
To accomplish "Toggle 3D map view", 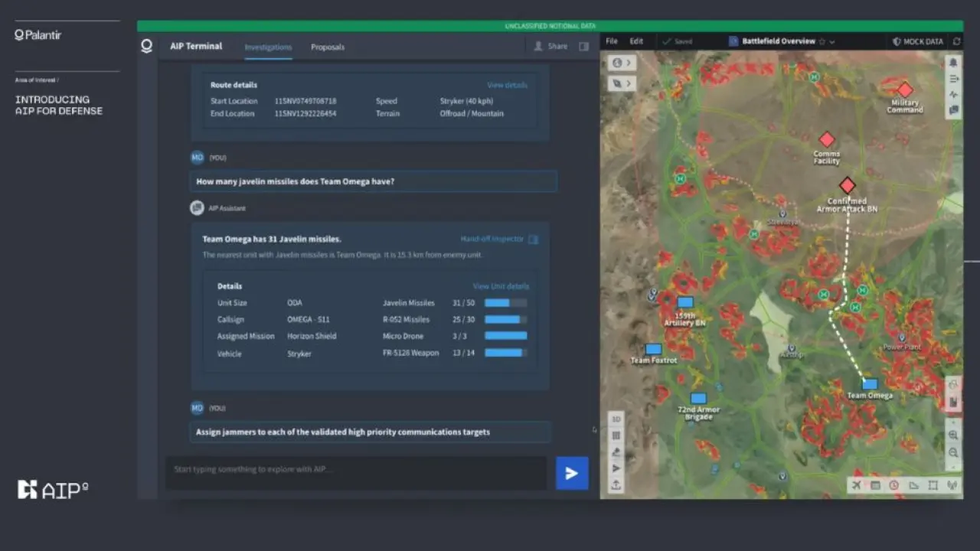I will tap(616, 419).
